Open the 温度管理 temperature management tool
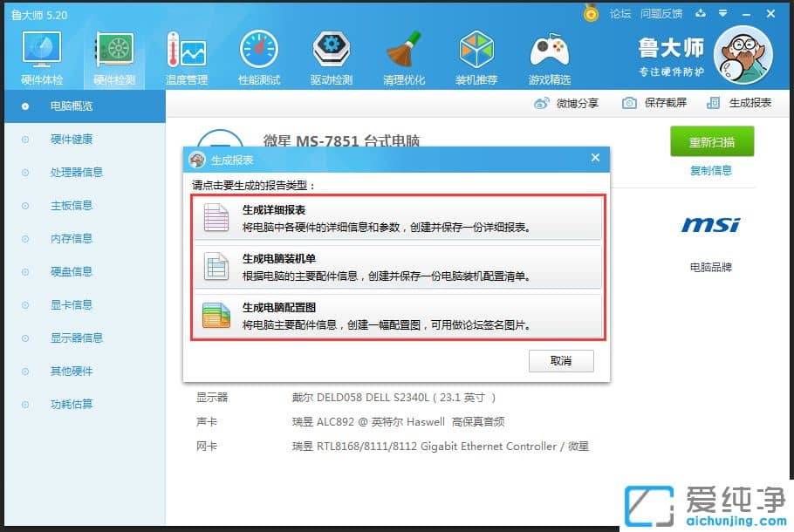794x532 pixels. (186, 54)
